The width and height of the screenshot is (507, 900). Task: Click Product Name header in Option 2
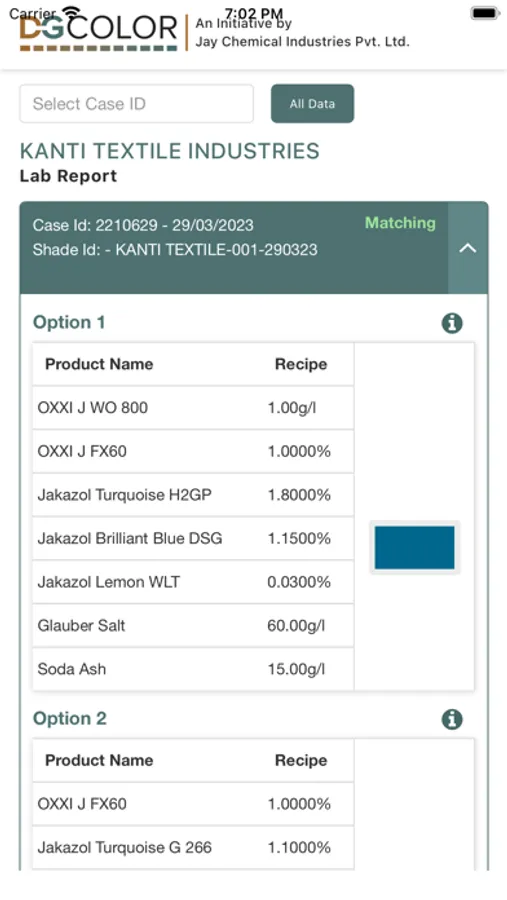99,760
